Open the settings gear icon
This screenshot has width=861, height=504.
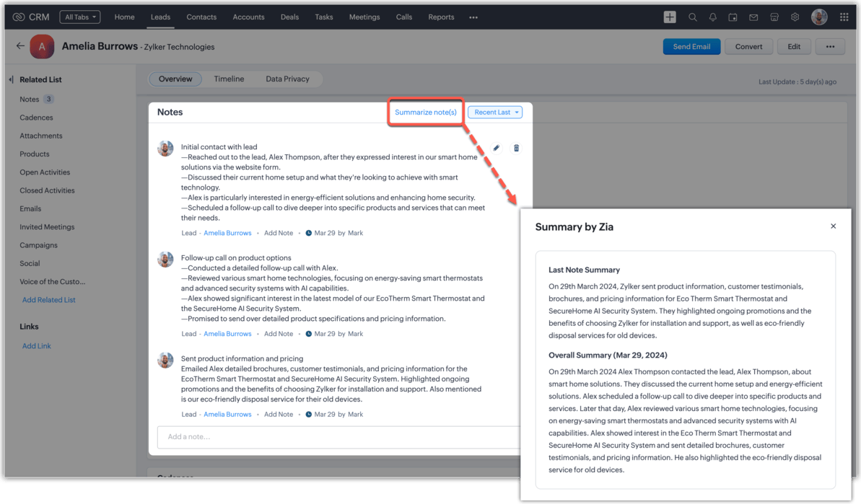tap(795, 17)
